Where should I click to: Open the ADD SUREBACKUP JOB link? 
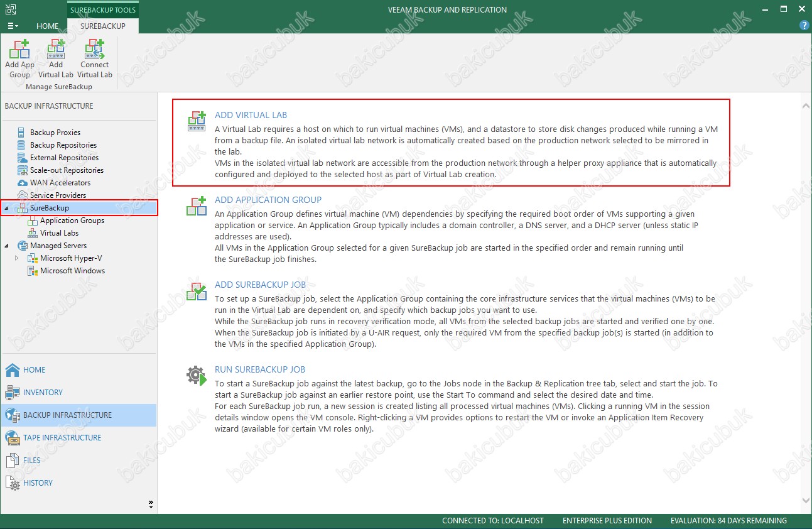tap(260, 285)
